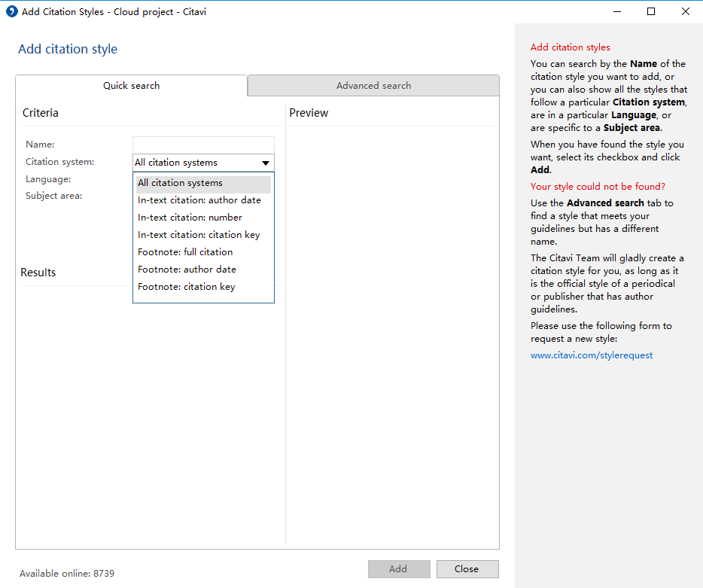Click the Name input field
Screen dimensions: 703x588
point(203,145)
